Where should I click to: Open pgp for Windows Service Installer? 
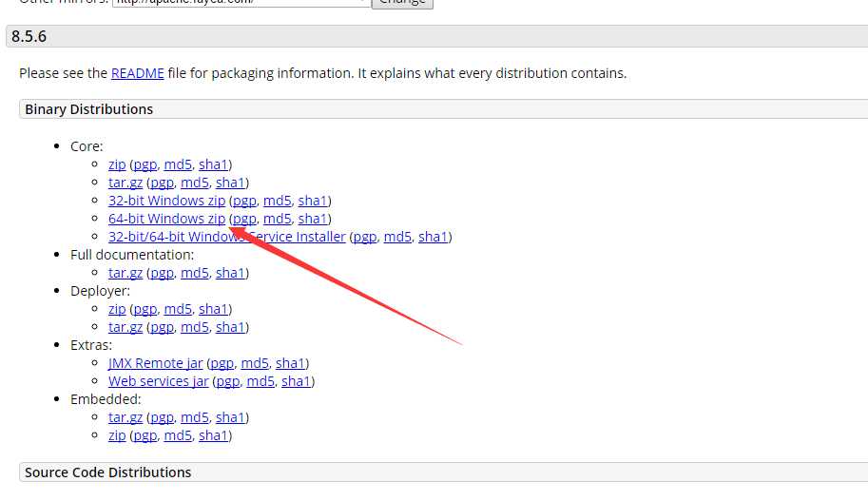coord(365,237)
